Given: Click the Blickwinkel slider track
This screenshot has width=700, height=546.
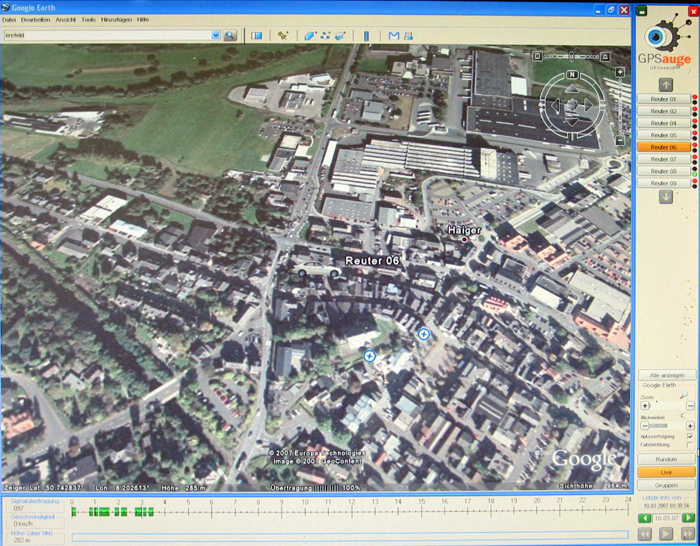Looking at the screenshot, I should (x=666, y=426).
